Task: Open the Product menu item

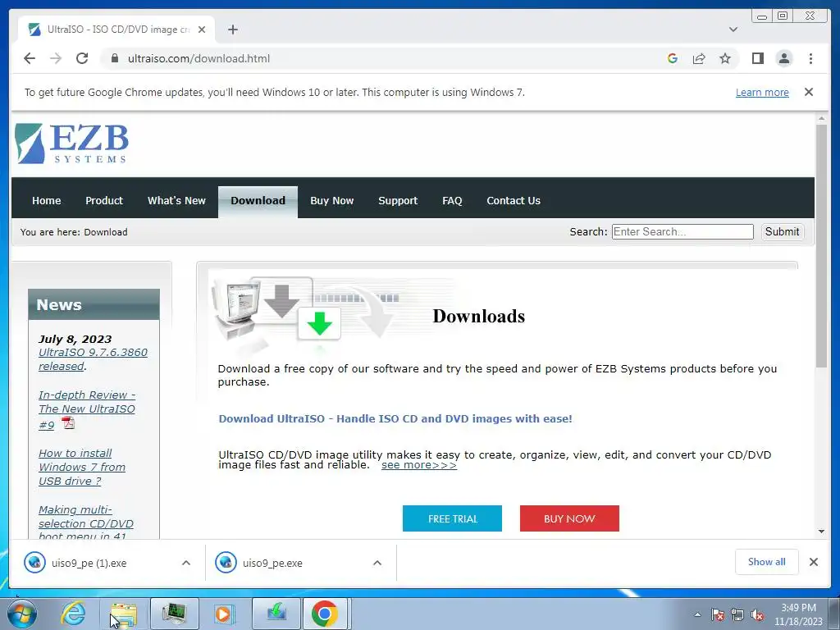Action: pos(104,200)
